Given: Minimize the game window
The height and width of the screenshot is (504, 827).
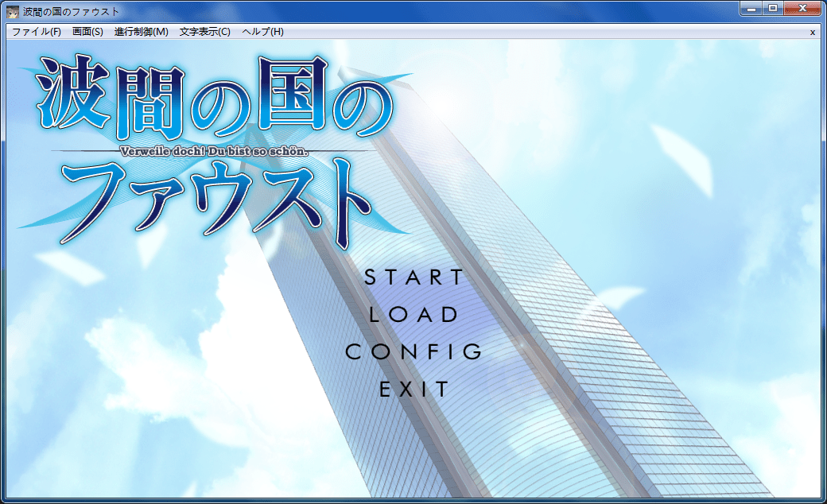Looking at the screenshot, I should 751,9.
